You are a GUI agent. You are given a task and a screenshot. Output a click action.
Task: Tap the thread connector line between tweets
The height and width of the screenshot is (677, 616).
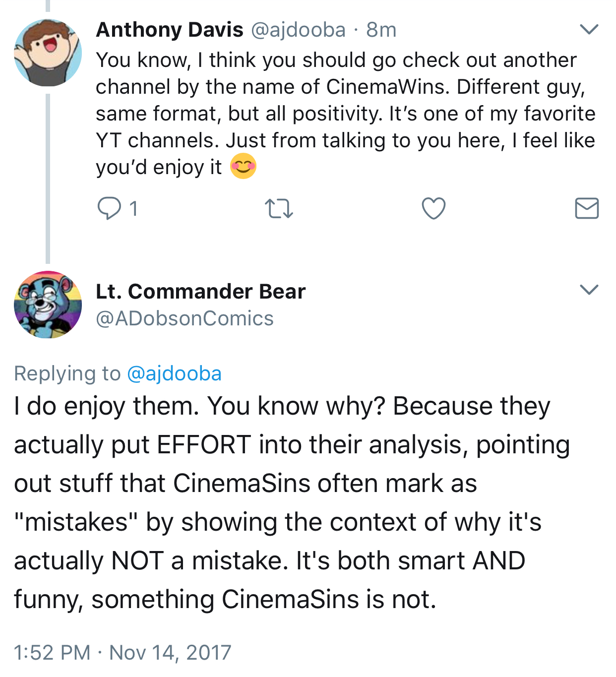click(x=48, y=179)
